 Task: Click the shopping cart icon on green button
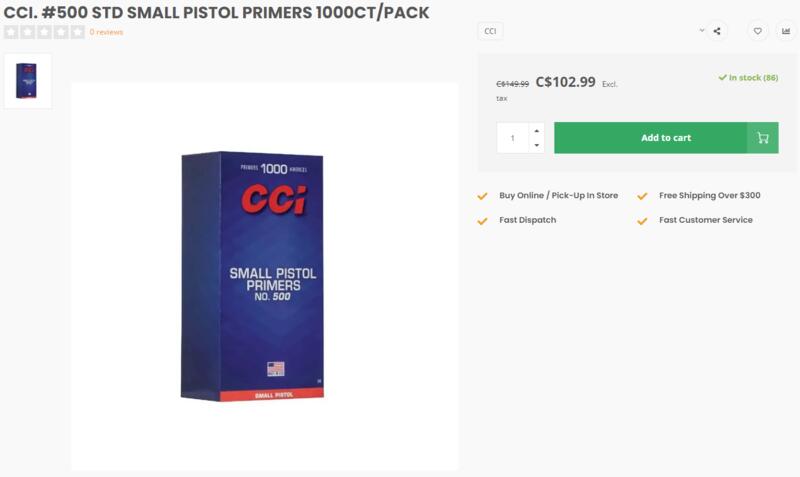(x=763, y=138)
